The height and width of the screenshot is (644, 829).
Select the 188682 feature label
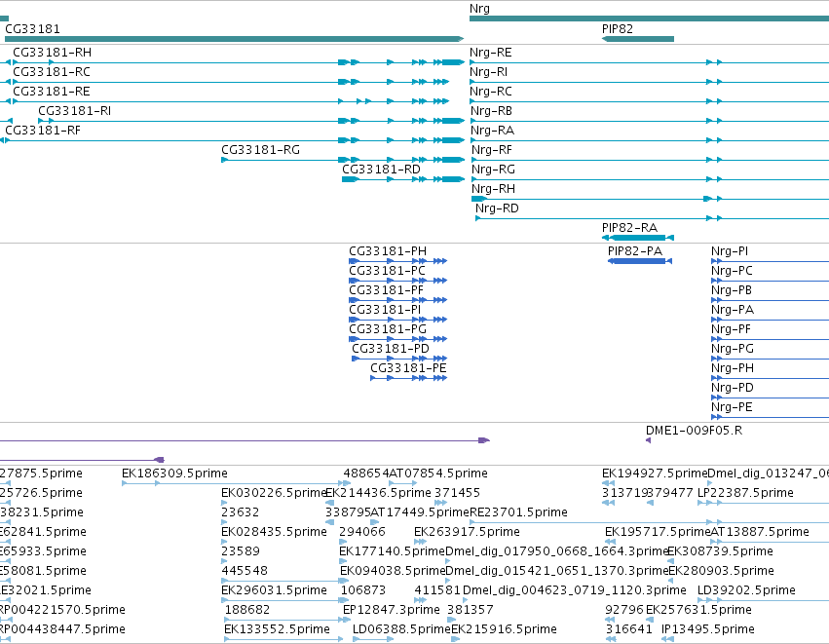pyautogui.click(x=247, y=610)
